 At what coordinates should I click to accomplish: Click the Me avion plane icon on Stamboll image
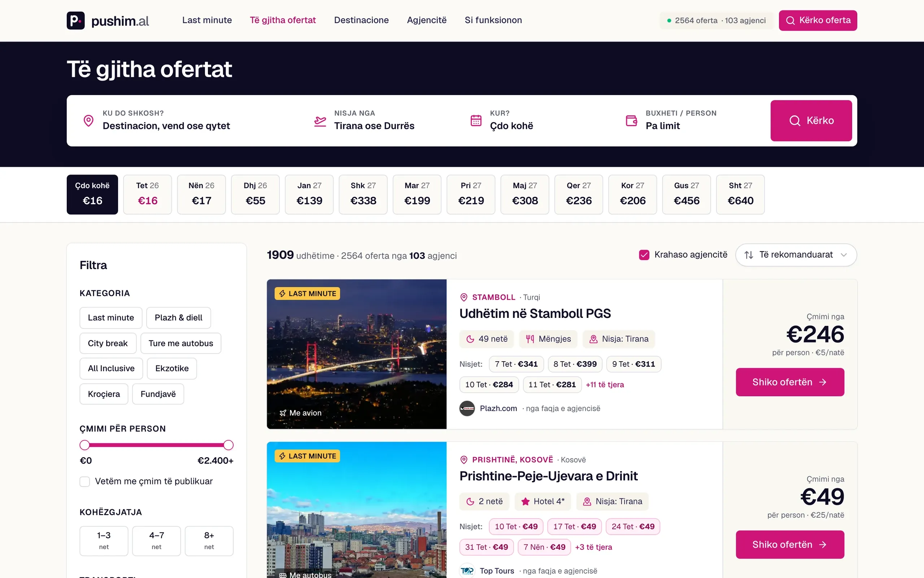coord(283,413)
